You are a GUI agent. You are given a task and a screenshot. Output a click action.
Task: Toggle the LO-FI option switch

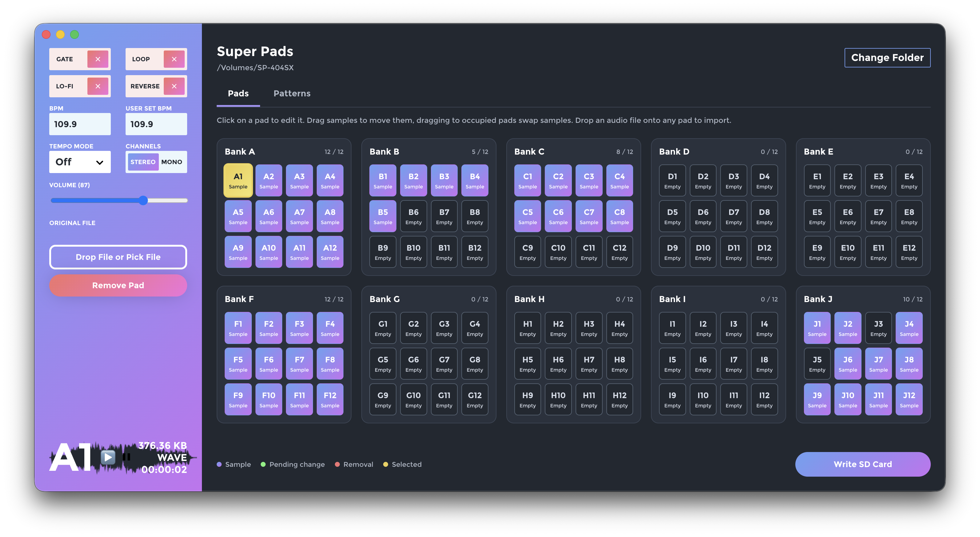[98, 86]
